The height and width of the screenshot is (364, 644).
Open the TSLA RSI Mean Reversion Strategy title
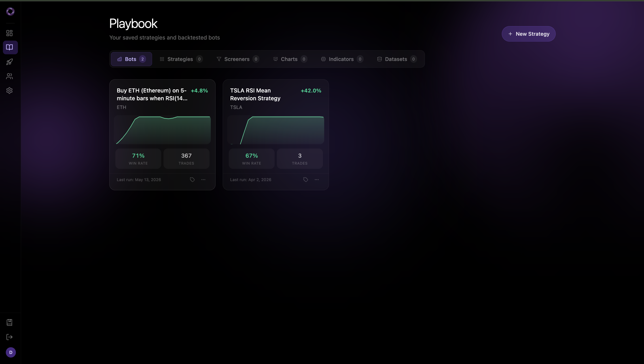pyautogui.click(x=255, y=94)
